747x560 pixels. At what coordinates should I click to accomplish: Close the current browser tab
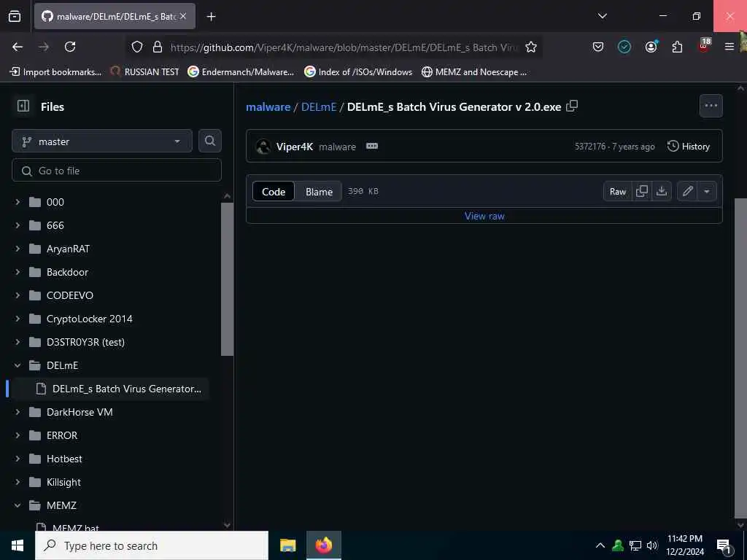183,17
